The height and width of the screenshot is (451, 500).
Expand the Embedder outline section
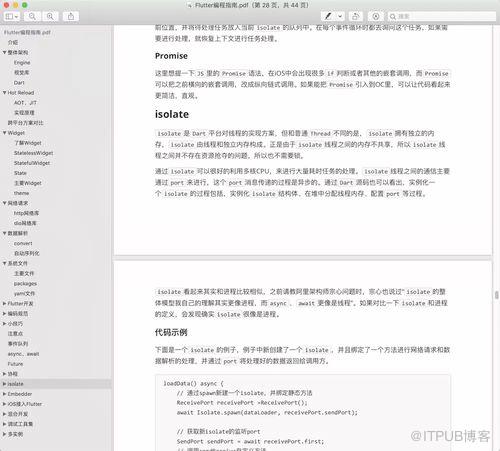(5, 394)
